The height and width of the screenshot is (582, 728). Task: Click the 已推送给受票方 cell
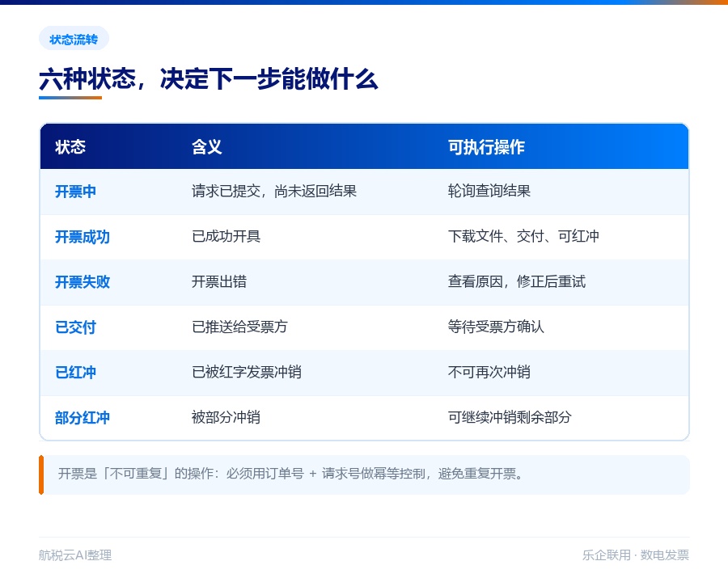(239, 327)
